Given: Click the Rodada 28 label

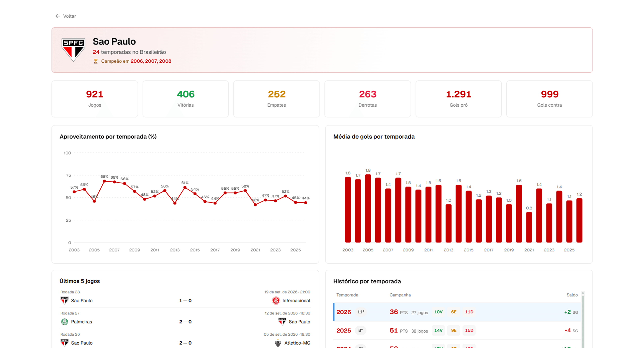Looking at the screenshot, I should [x=70, y=292].
